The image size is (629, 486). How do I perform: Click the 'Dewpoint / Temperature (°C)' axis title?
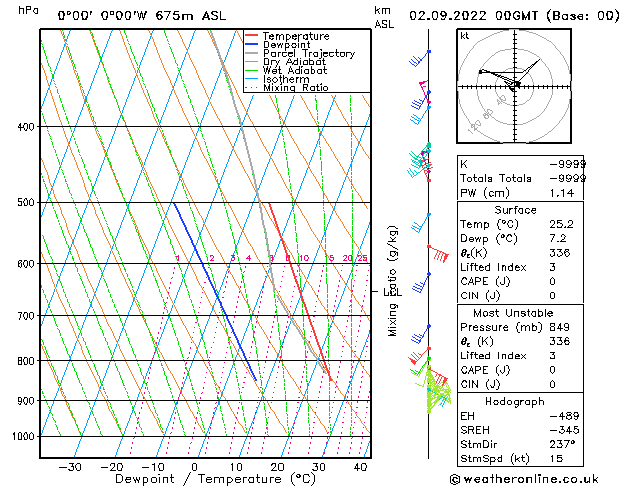tap(215, 479)
